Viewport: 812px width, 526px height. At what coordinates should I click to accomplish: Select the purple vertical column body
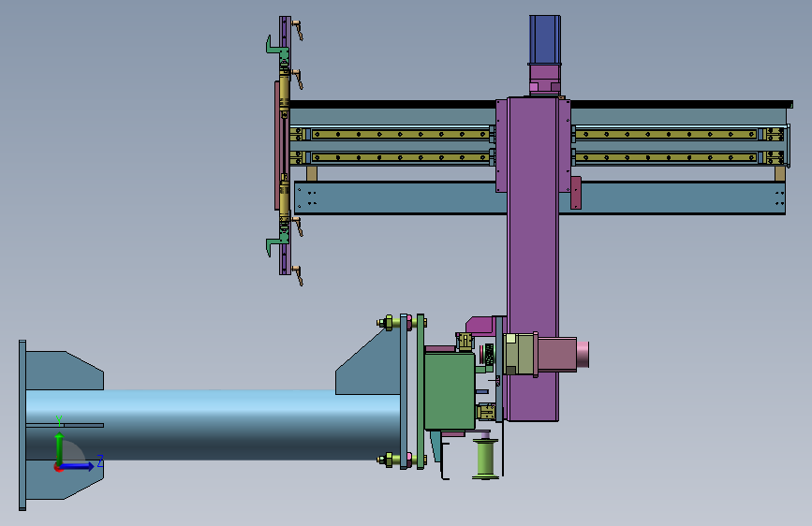[533, 259]
